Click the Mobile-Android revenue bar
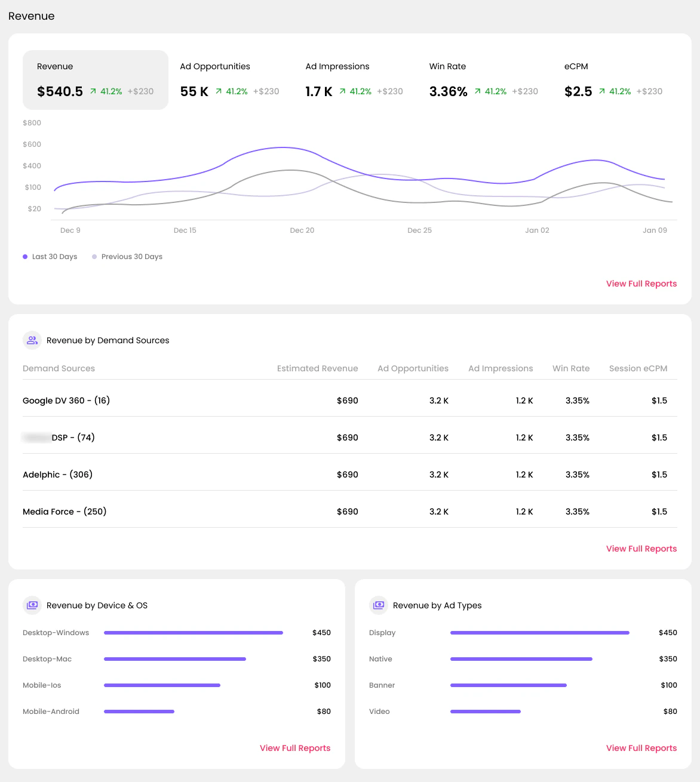 click(x=139, y=712)
